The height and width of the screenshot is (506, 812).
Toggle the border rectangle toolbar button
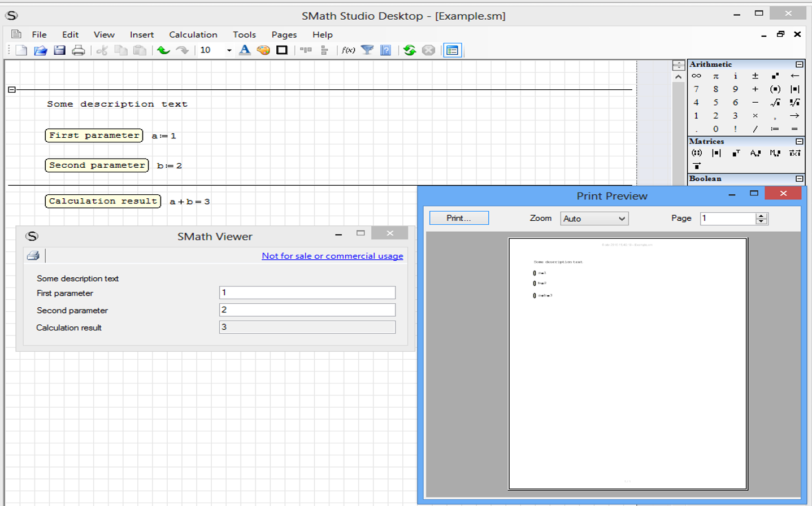tap(281, 50)
